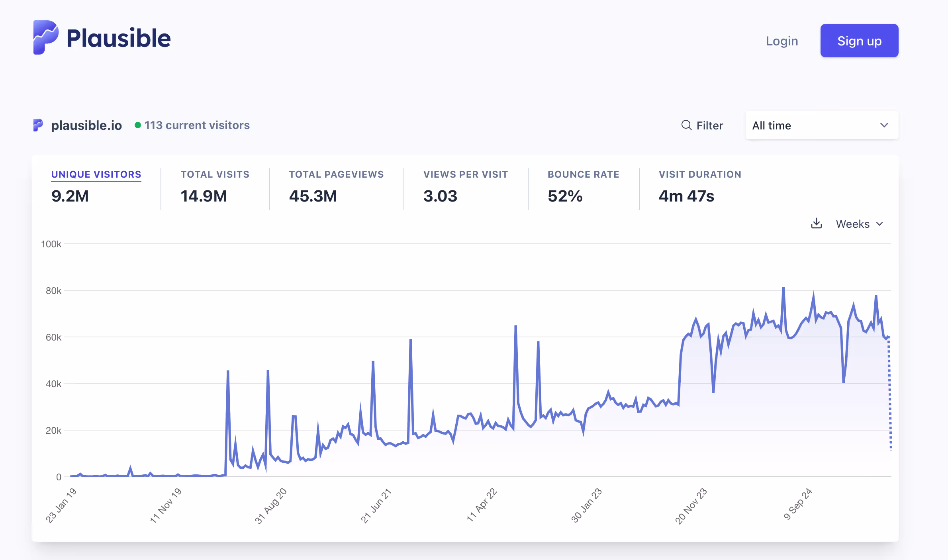Viewport: 948px width, 560px height.
Task: Click the 30 Jan 23 x-axis label
Action: coord(586,505)
